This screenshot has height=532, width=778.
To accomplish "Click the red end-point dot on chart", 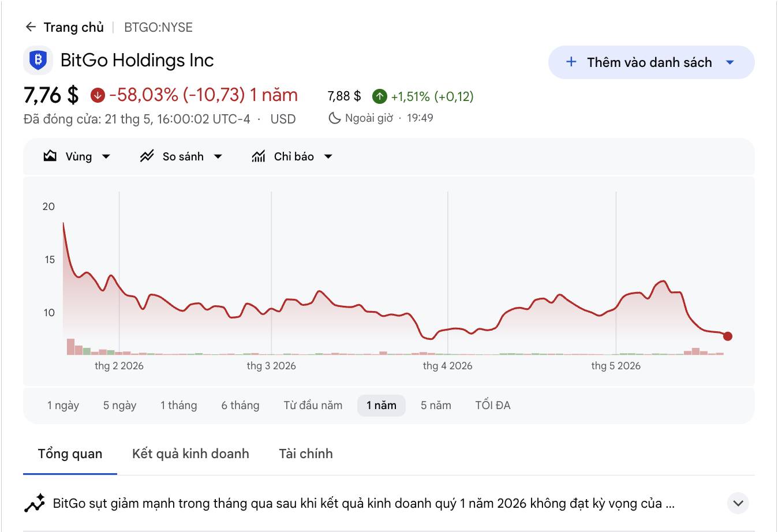I will coord(727,336).
